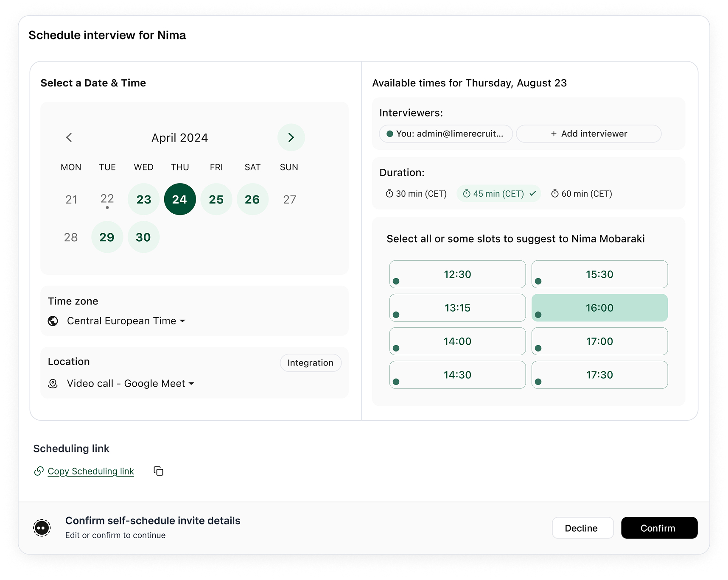
Task: Click the location pin icon
Action: [x=53, y=384]
